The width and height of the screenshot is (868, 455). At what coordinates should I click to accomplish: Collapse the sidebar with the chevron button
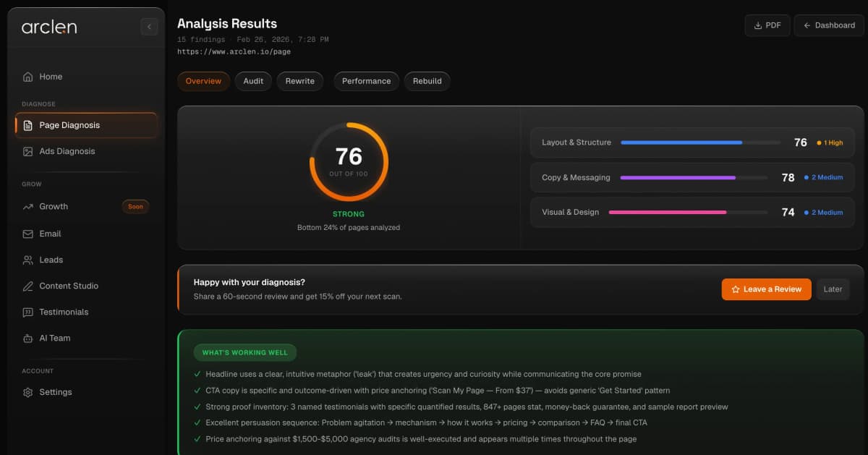(149, 26)
